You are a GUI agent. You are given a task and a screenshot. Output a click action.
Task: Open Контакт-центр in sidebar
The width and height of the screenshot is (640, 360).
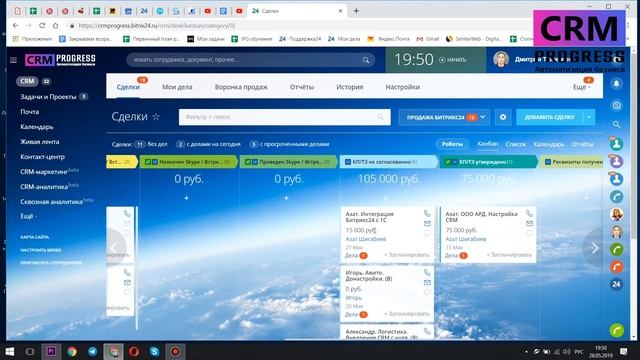[42, 157]
